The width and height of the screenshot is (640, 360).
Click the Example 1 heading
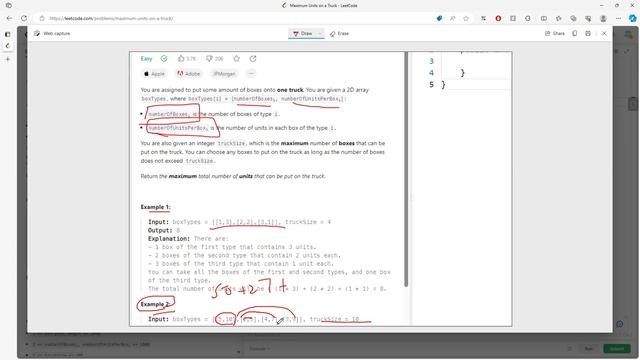tap(156, 207)
